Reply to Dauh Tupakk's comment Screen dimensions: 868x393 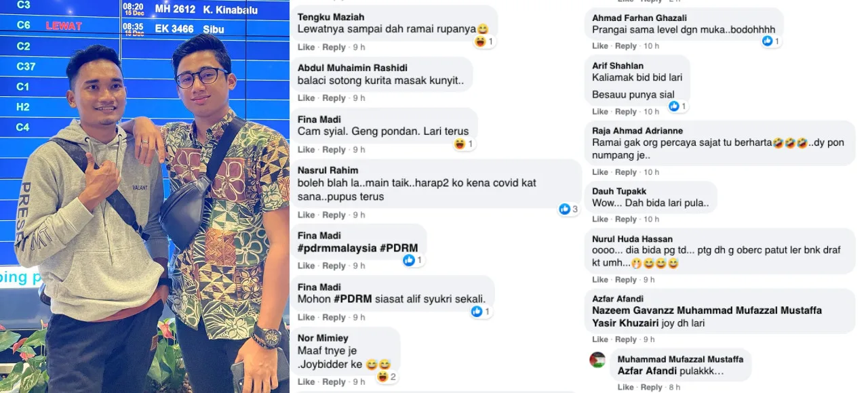click(626, 219)
